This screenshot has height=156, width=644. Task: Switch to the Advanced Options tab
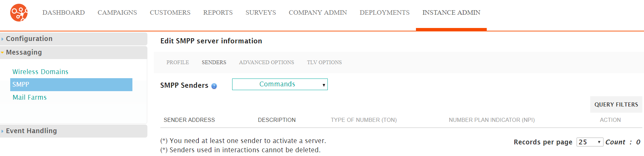pyautogui.click(x=267, y=62)
